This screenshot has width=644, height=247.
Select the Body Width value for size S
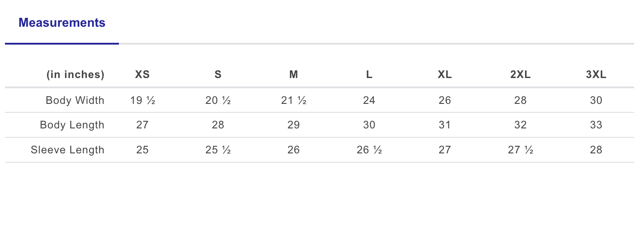[218, 100]
